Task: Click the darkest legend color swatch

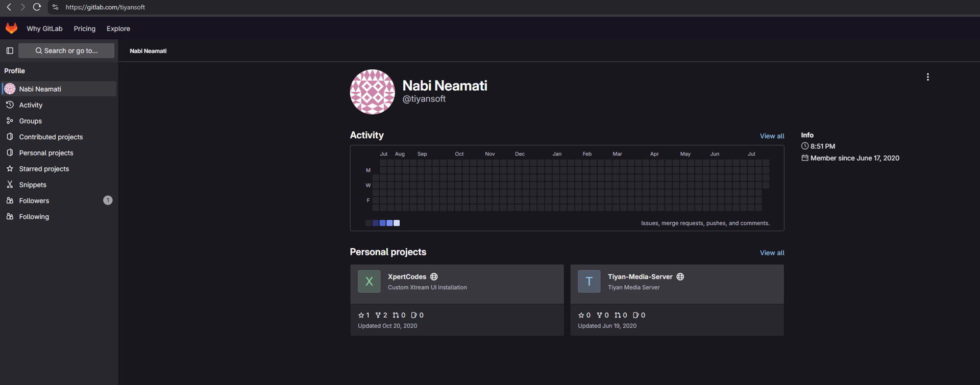Action: tap(369, 223)
